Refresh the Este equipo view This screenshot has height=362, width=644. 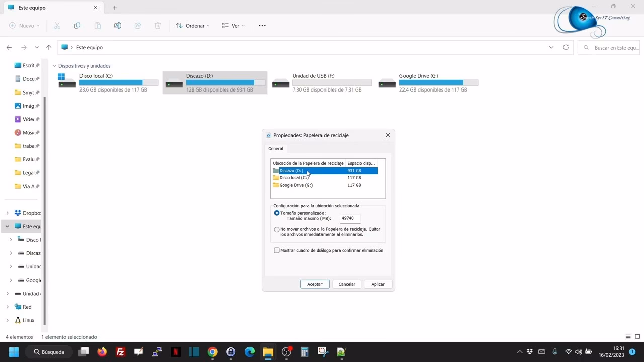(x=566, y=47)
